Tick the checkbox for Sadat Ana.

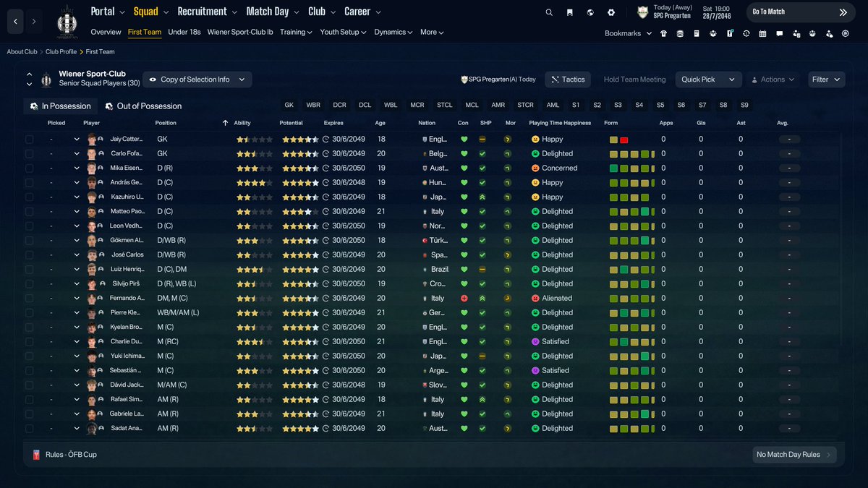coord(29,428)
